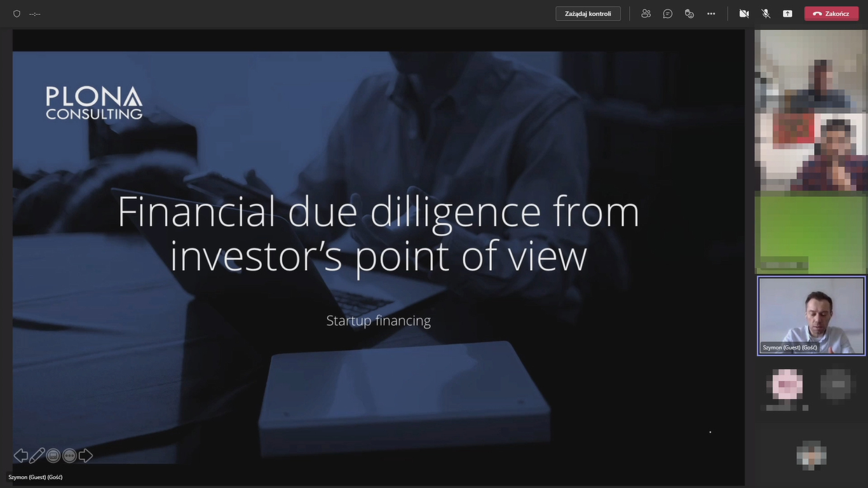This screenshot has height=488, width=868.
Task: Select the green participant video tile
Action: tap(811, 233)
